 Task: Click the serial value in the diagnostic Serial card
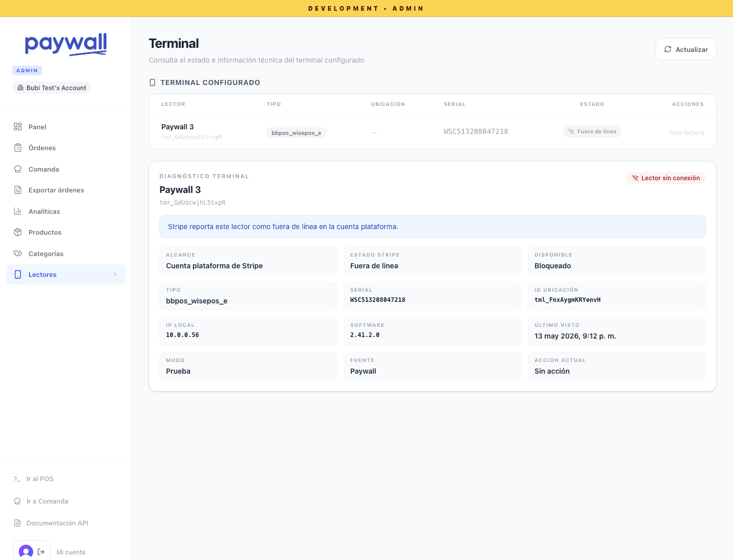tap(378, 300)
